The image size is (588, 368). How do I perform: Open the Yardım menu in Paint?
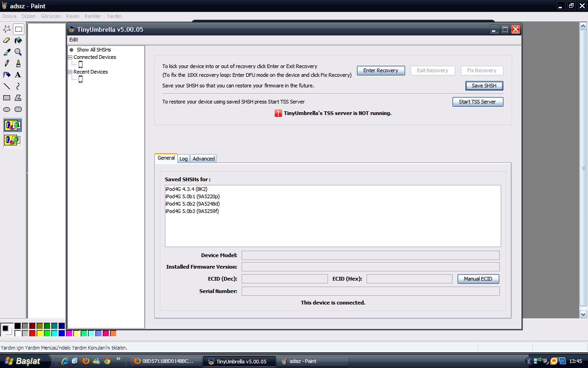114,16
